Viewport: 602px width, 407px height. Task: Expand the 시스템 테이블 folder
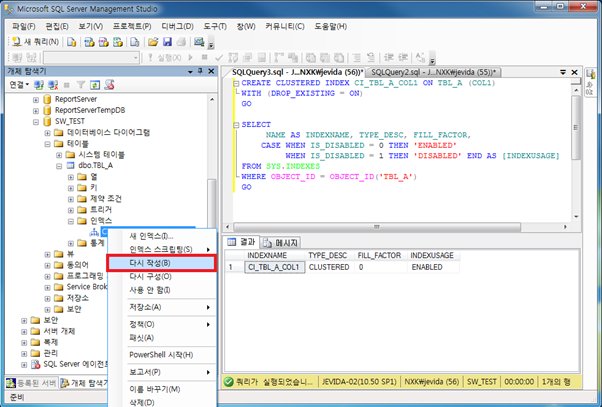pyautogui.click(x=59, y=156)
